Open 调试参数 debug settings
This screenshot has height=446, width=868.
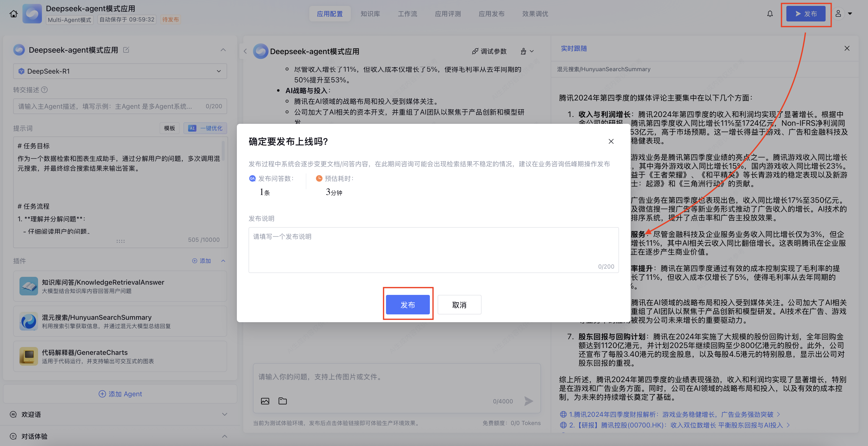tap(489, 51)
